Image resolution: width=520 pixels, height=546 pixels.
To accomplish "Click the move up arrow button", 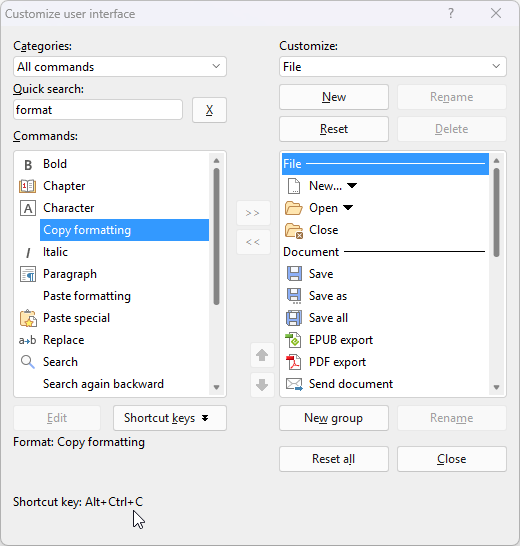I will coord(262,355).
